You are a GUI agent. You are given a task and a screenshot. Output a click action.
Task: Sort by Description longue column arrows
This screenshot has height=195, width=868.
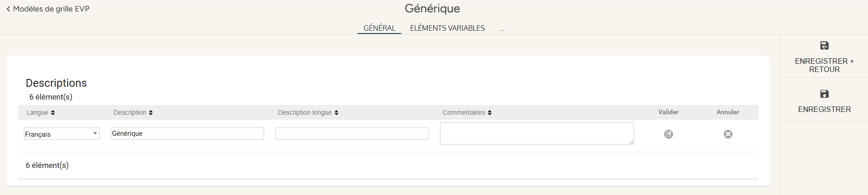[x=336, y=113]
